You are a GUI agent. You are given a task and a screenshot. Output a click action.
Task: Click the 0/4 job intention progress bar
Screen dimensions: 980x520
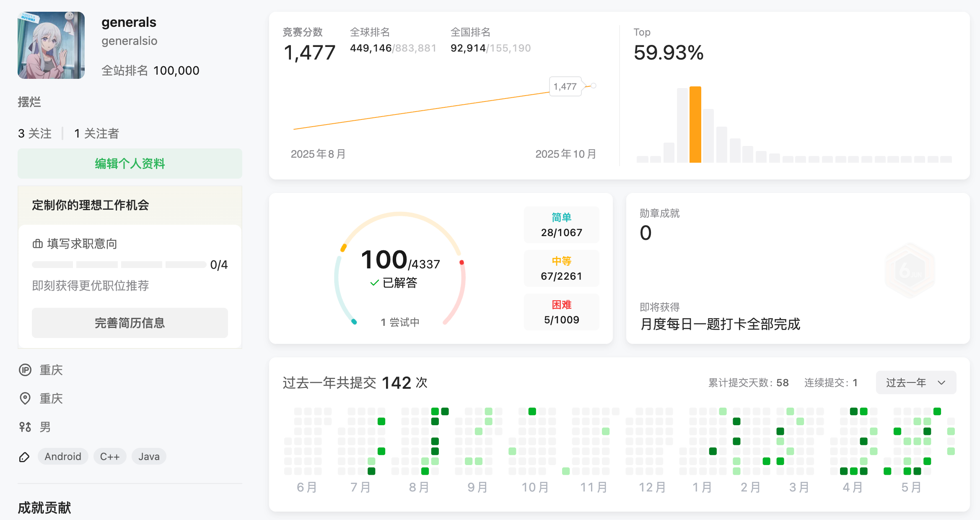click(119, 265)
